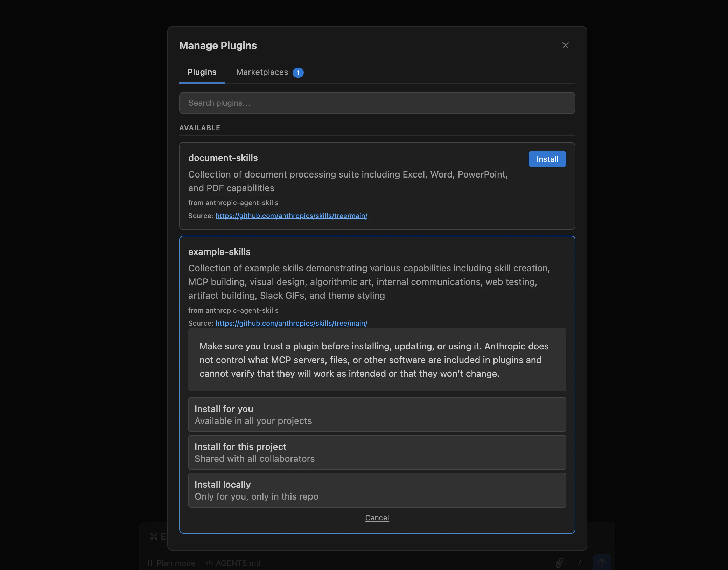Switch to the Plugins tab
The width and height of the screenshot is (728, 570).
[x=202, y=72]
